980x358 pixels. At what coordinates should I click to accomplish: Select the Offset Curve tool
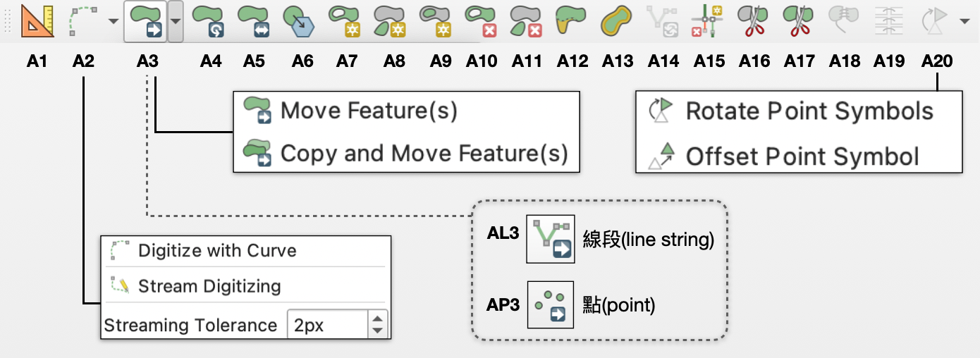617,21
